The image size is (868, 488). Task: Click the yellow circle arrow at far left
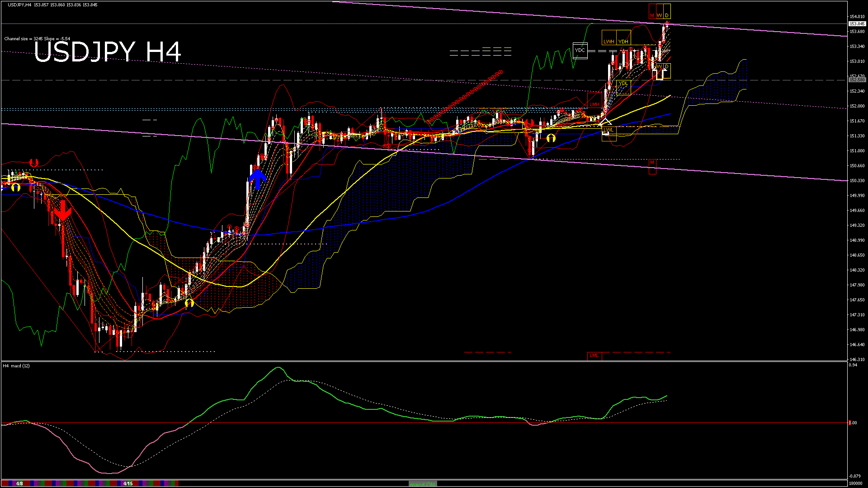16,187
